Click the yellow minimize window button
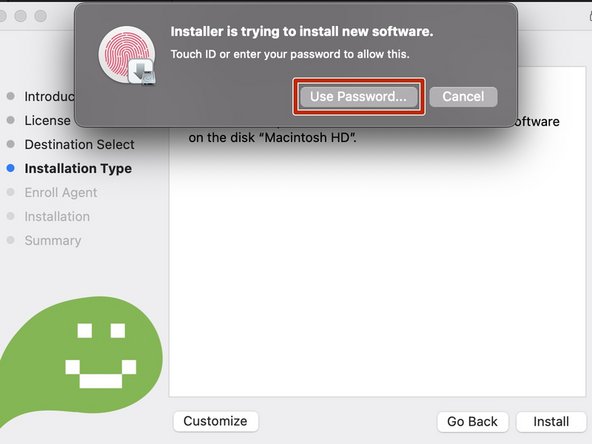 click(20, 16)
